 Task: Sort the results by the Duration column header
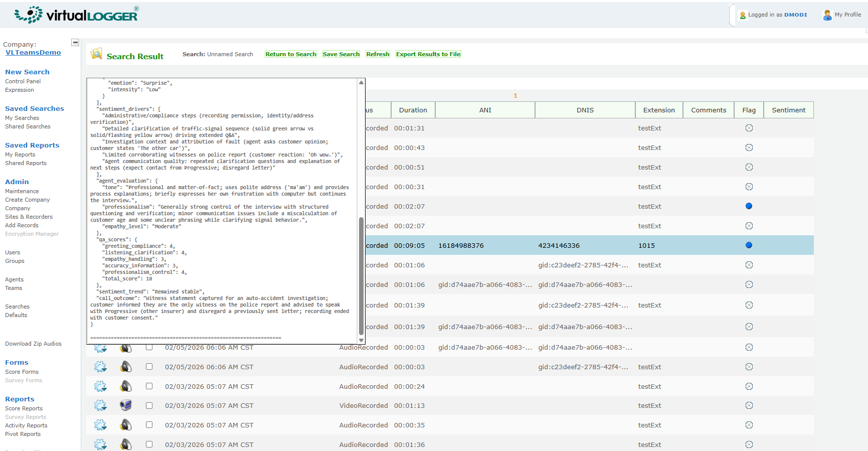click(413, 110)
